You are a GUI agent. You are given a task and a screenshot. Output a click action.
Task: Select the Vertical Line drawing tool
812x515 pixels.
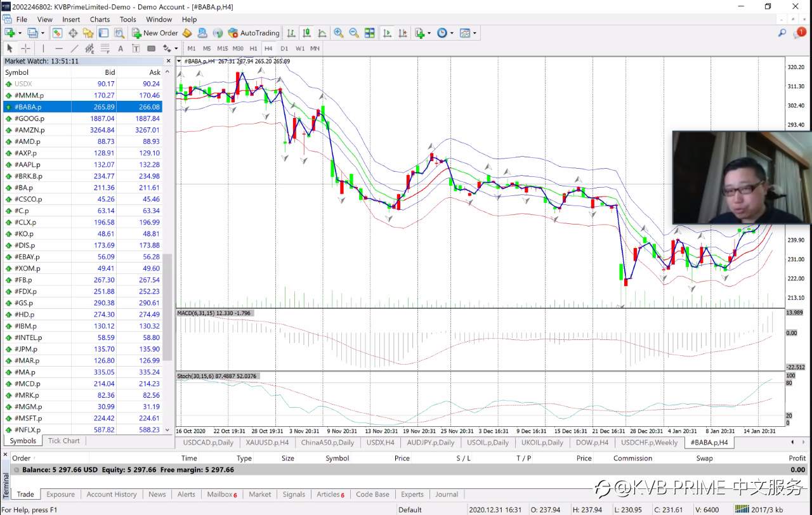point(43,48)
